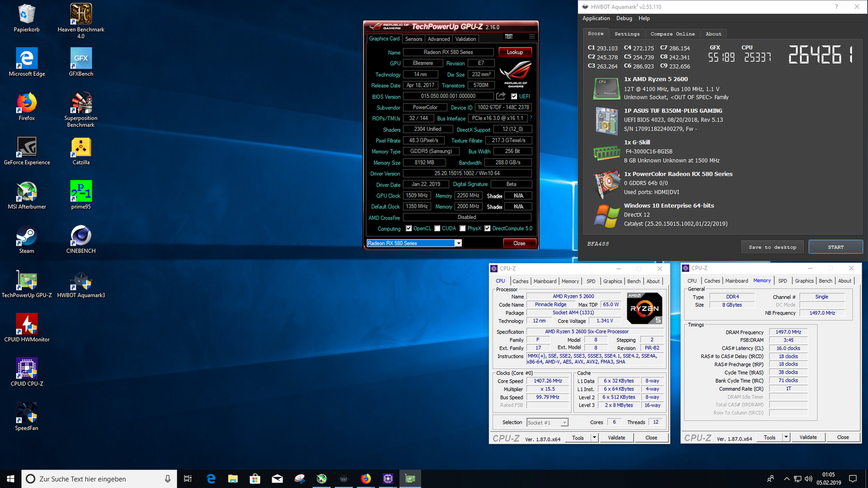The image size is (868, 488).
Task: Click Help question mark in Aquamark titlebar
Action: coord(836,6)
